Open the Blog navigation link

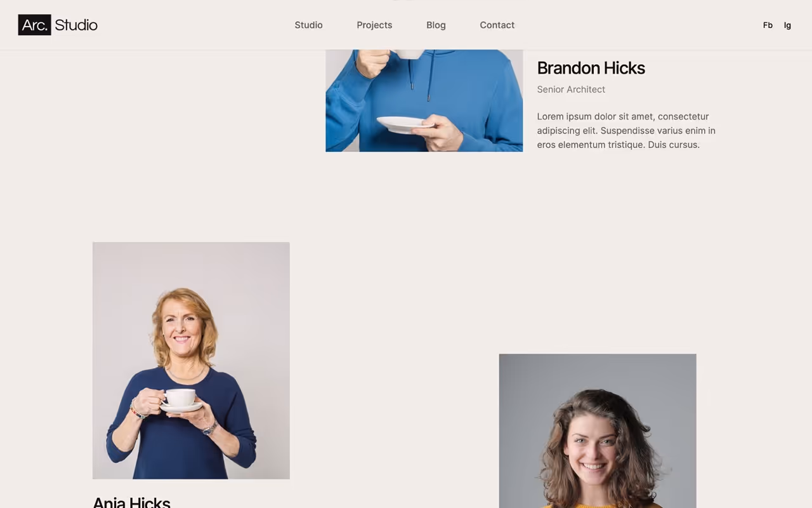436,25
